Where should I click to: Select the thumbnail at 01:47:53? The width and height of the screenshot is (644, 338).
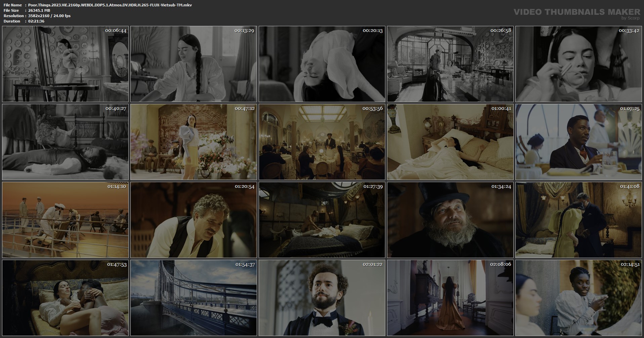66,298
